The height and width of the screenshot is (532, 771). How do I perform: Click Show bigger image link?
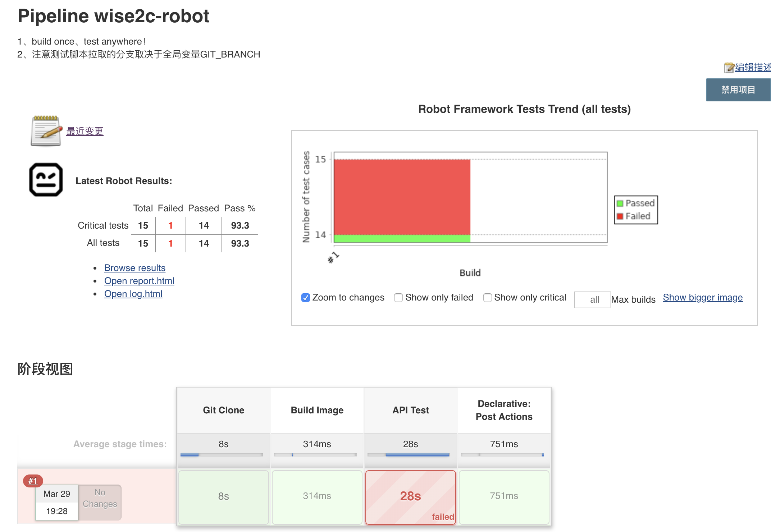click(703, 298)
